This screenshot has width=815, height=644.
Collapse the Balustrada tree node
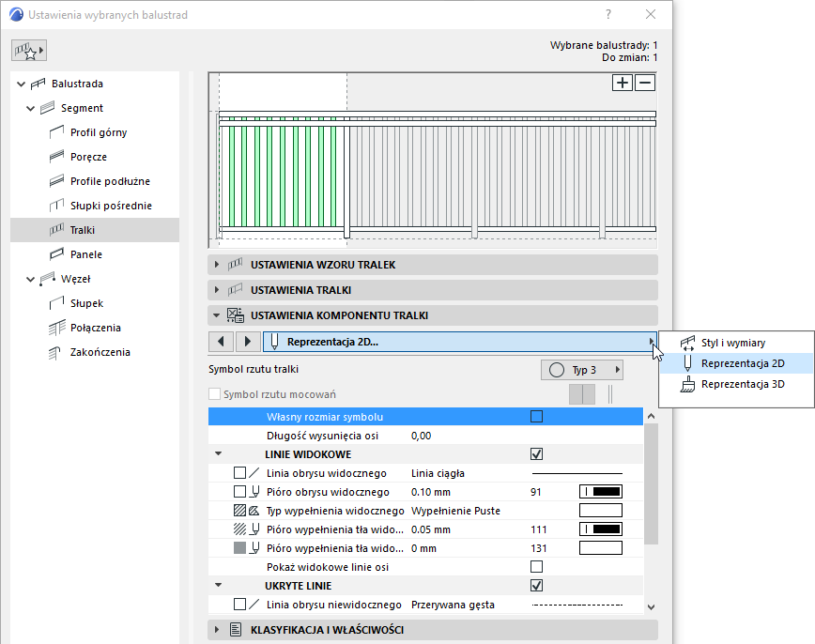coord(22,84)
